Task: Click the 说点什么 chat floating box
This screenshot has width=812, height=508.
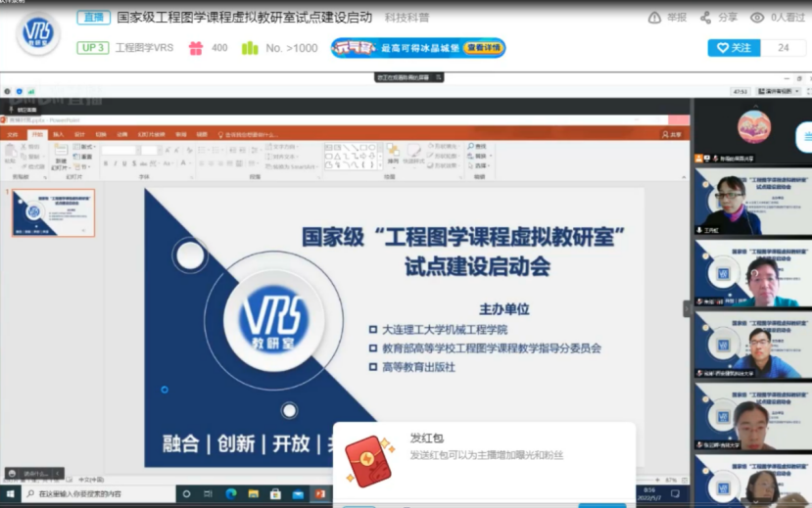Action: click(34, 474)
